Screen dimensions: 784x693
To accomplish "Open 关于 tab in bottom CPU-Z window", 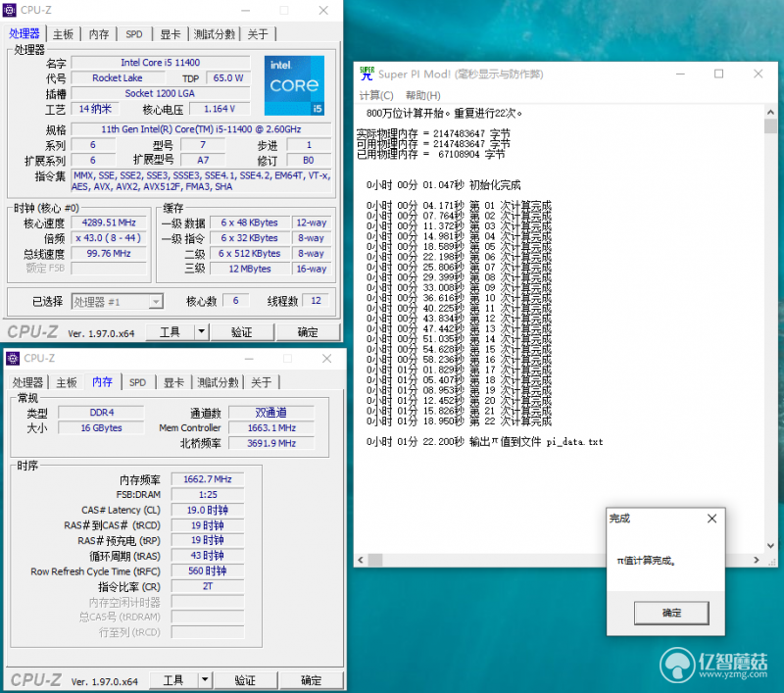I will click(x=262, y=382).
